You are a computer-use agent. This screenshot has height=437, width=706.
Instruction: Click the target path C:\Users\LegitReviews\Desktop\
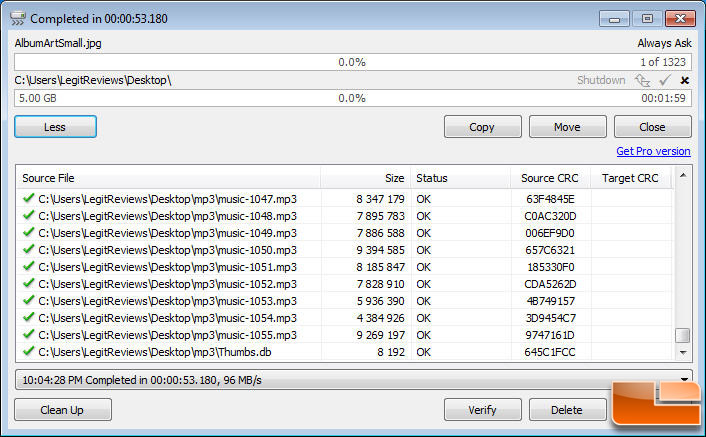click(x=93, y=80)
